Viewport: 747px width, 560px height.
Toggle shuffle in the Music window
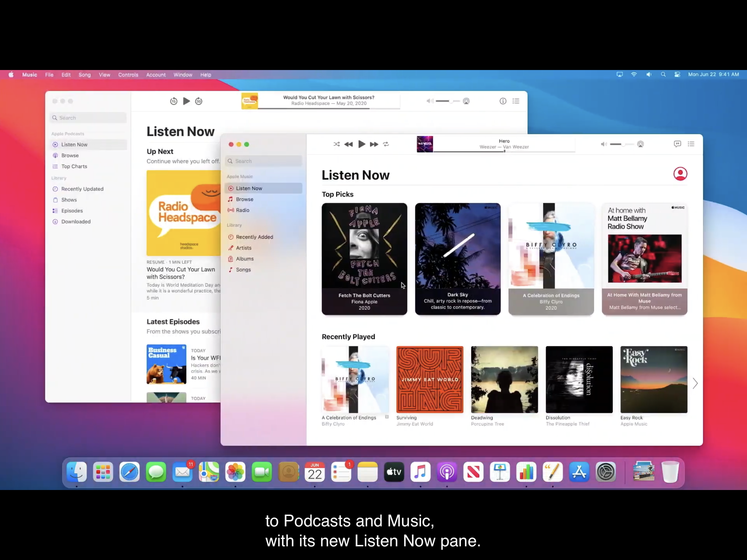click(x=336, y=144)
